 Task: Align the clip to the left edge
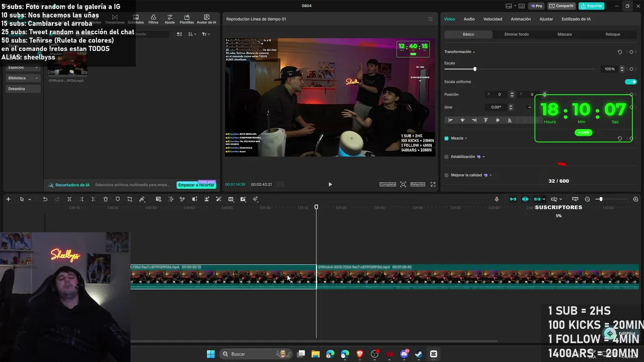[450, 120]
